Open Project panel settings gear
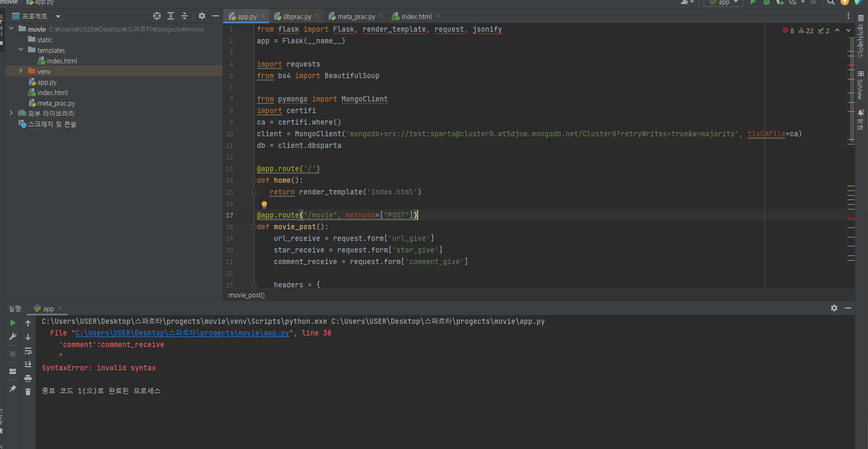The image size is (868, 449). tap(202, 16)
